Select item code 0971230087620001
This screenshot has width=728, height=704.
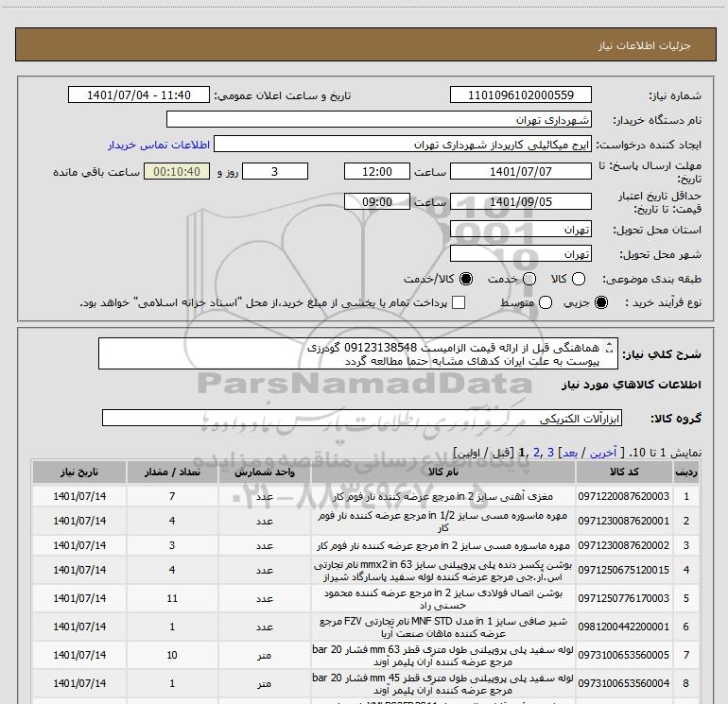624,521
